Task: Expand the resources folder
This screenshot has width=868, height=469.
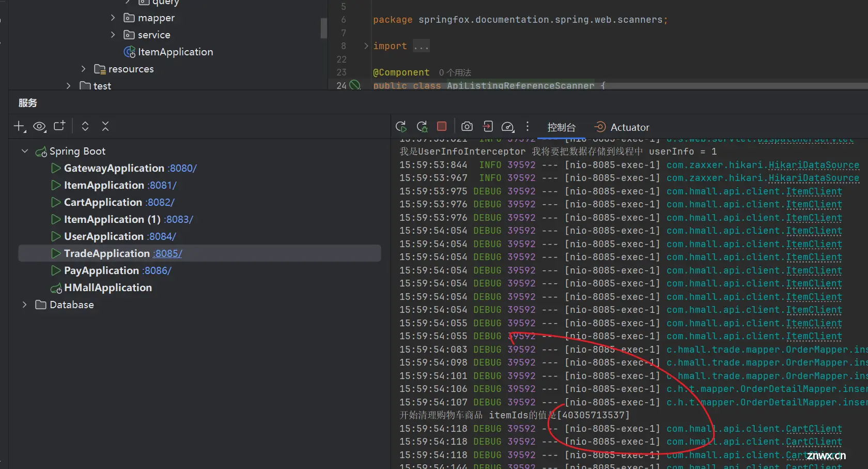Action: 84,69
